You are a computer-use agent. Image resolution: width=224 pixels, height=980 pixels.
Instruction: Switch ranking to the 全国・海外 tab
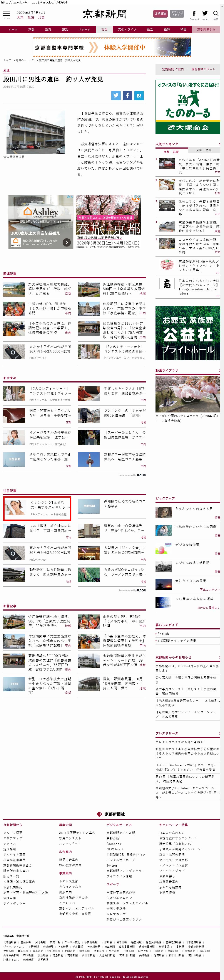204,150
